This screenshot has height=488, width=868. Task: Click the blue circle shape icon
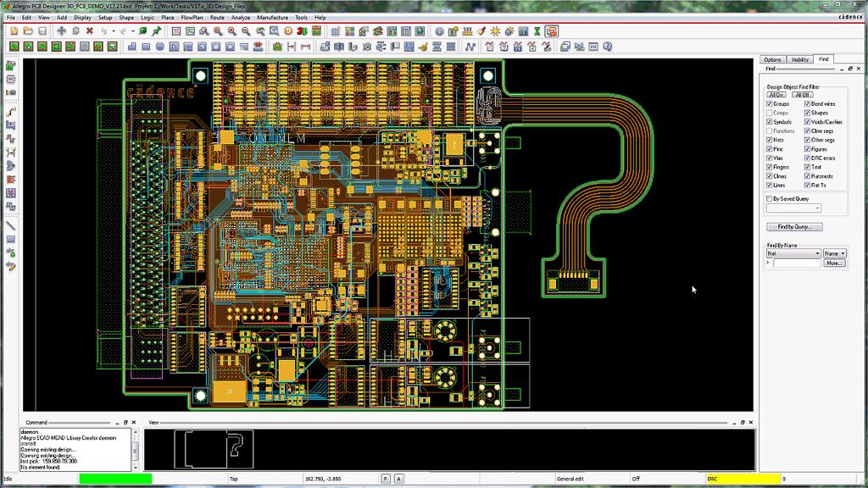click(159, 47)
